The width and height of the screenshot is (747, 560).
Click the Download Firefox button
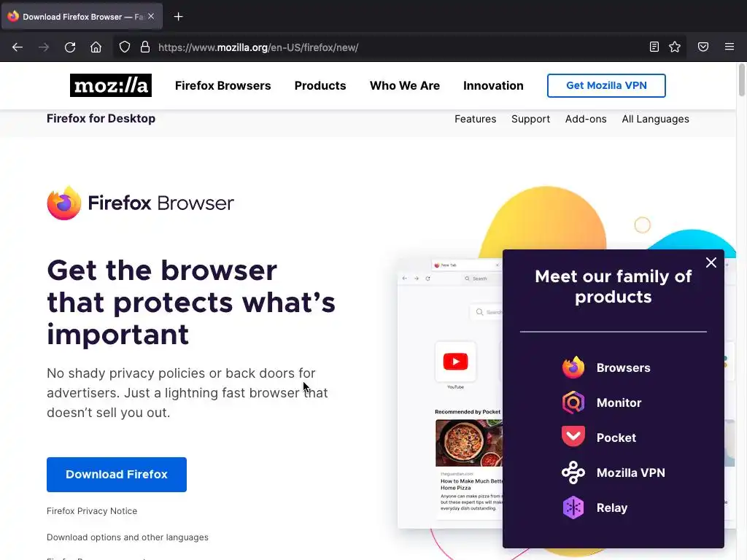coord(116,474)
